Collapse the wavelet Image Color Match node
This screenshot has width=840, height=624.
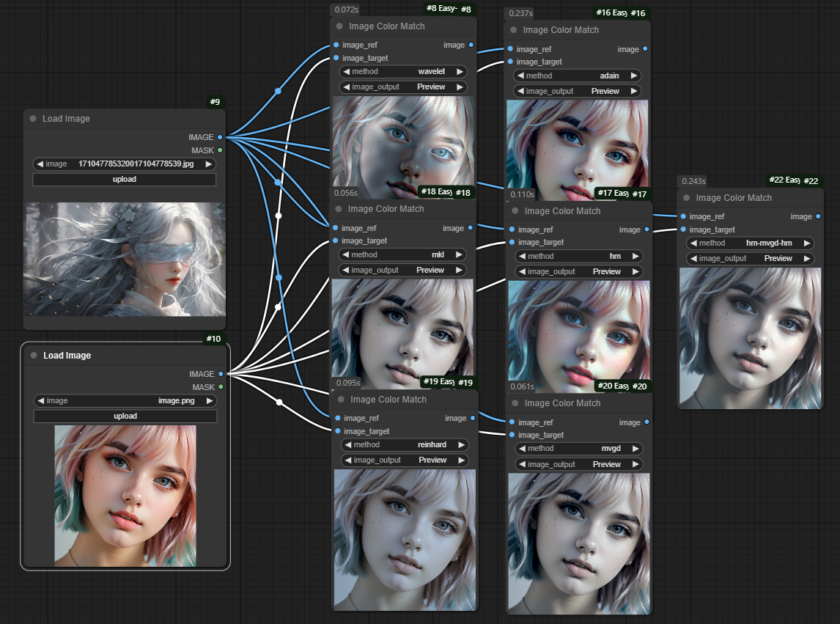339,26
